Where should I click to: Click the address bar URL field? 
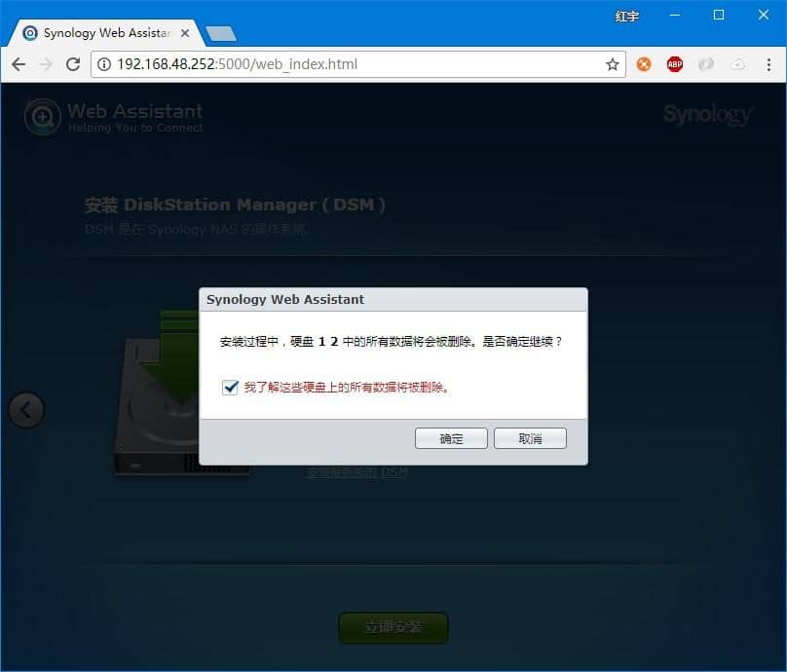click(351, 64)
